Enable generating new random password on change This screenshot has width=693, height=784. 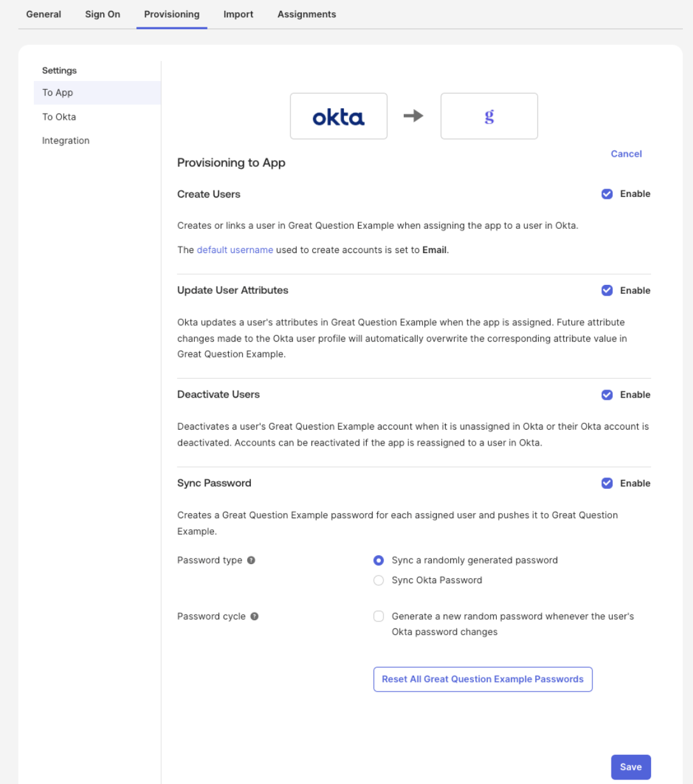pyautogui.click(x=378, y=616)
